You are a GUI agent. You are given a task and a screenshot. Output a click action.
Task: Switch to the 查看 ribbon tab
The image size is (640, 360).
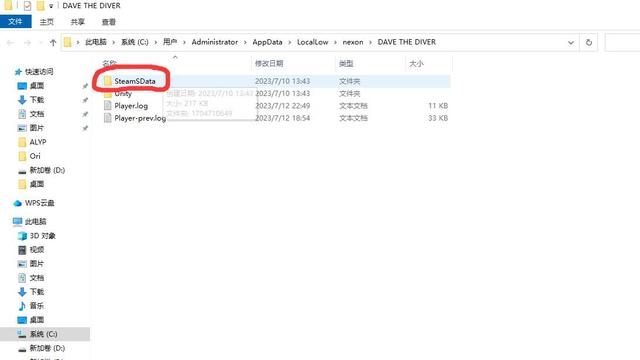[x=109, y=22]
